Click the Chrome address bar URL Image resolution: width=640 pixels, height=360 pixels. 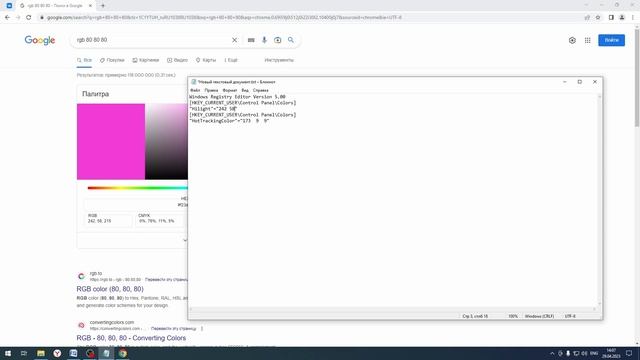click(224, 18)
